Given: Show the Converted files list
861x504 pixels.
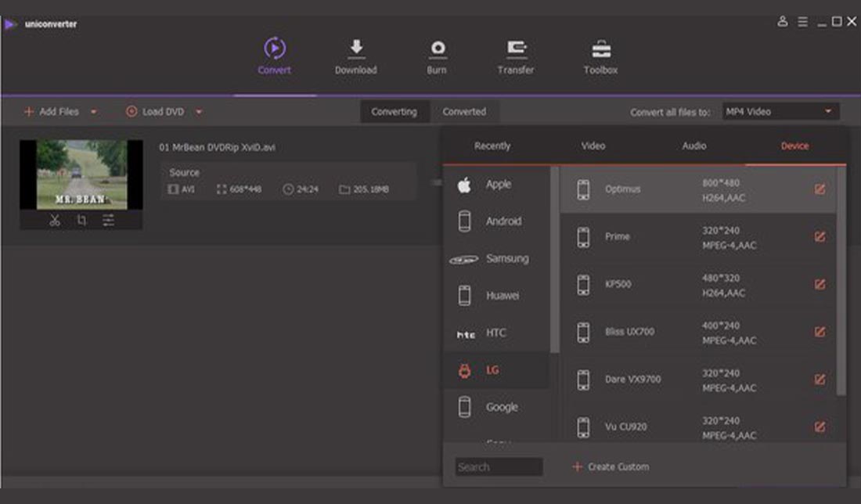Looking at the screenshot, I should pyautogui.click(x=464, y=112).
